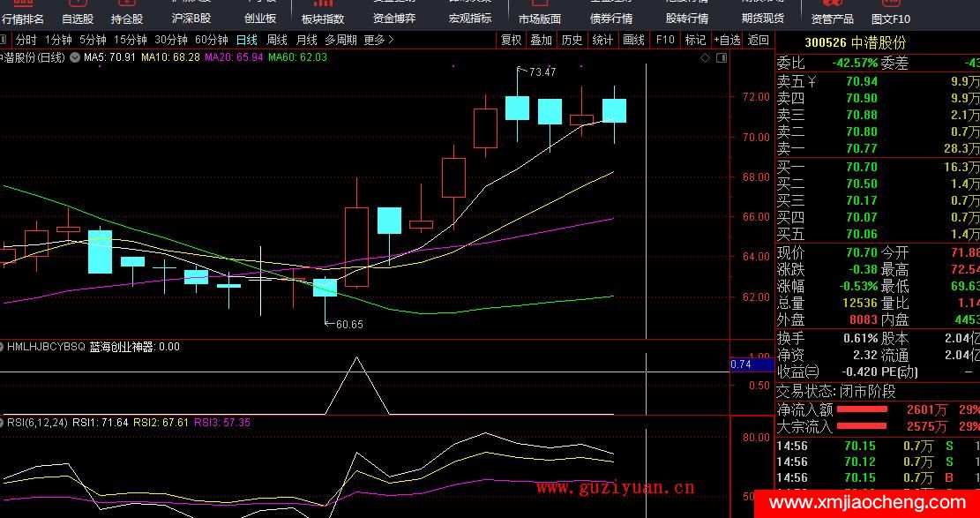Expand the 更多 period options
This screenshot has width=980, height=518.
(x=378, y=40)
